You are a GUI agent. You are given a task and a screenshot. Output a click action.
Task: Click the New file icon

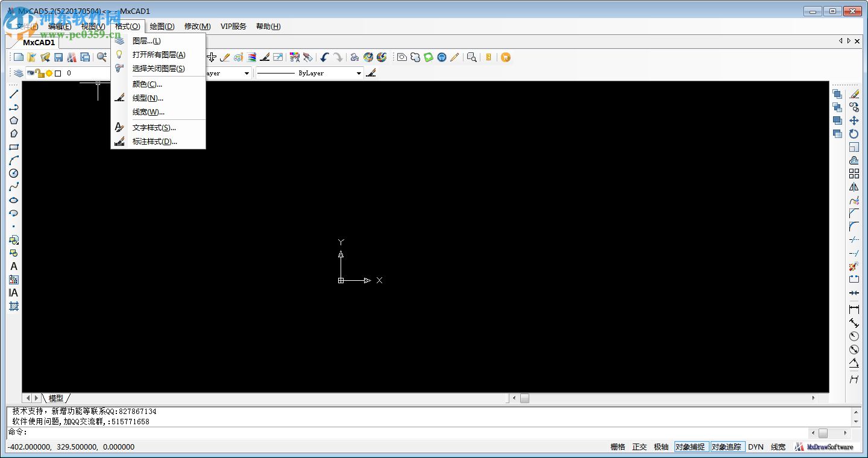[19, 57]
